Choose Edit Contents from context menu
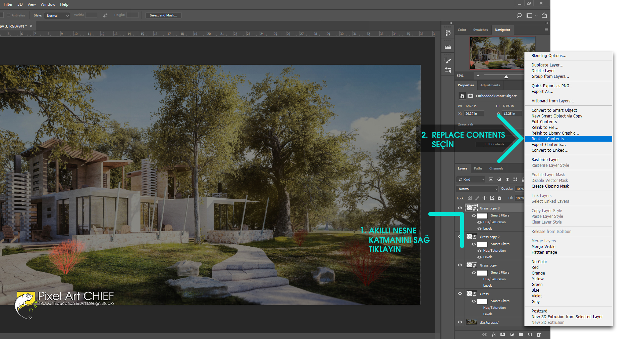 pos(569,122)
